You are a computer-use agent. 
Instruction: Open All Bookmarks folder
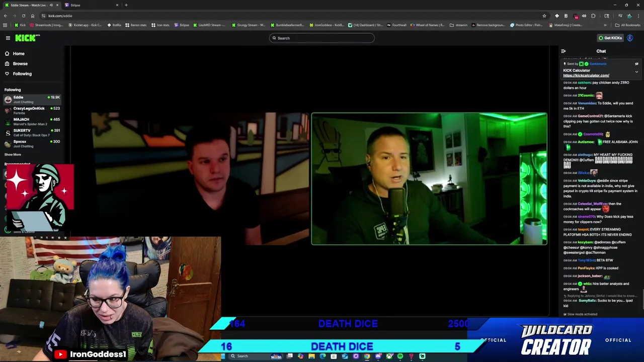[x=627, y=25]
